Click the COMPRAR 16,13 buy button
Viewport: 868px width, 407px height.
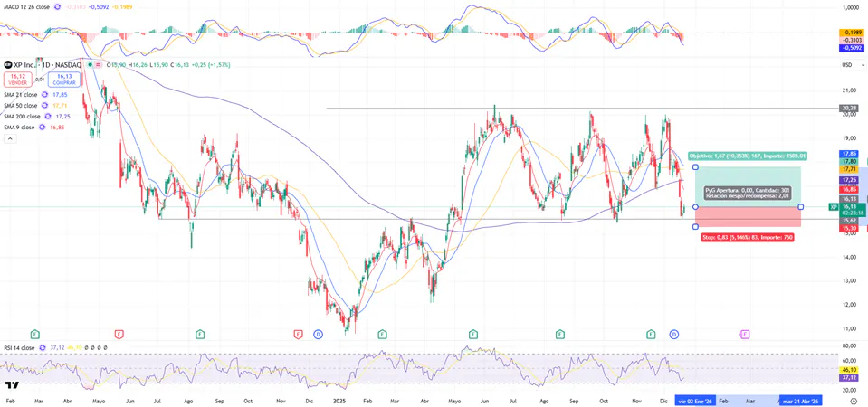[x=64, y=80]
